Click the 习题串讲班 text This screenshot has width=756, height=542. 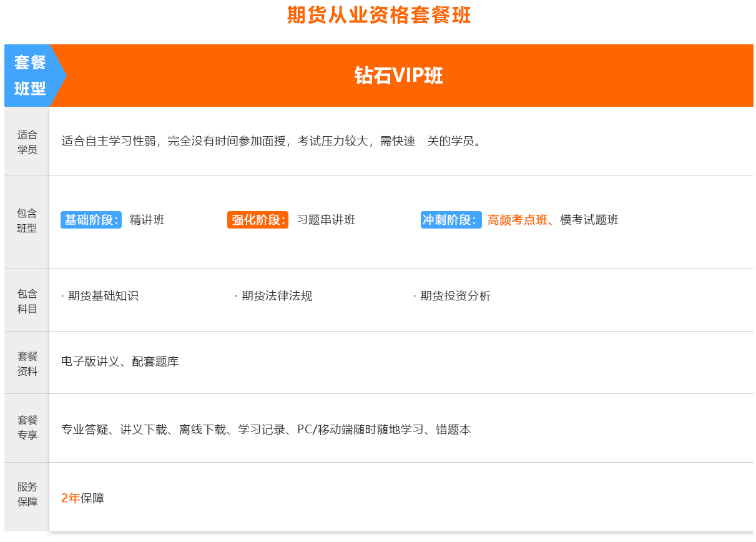point(326,220)
